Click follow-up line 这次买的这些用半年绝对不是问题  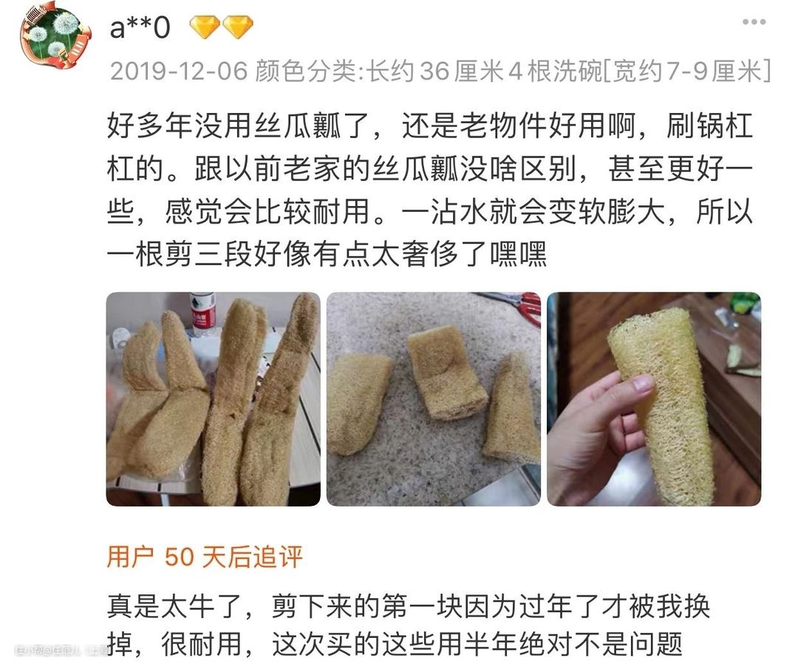(477, 645)
